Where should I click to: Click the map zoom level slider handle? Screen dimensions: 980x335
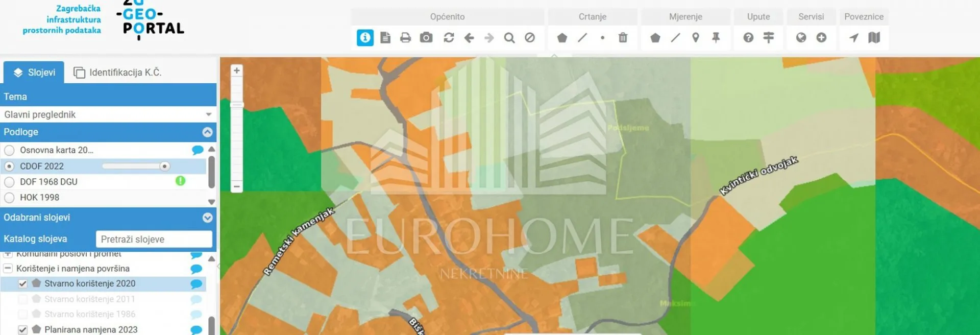(237, 105)
